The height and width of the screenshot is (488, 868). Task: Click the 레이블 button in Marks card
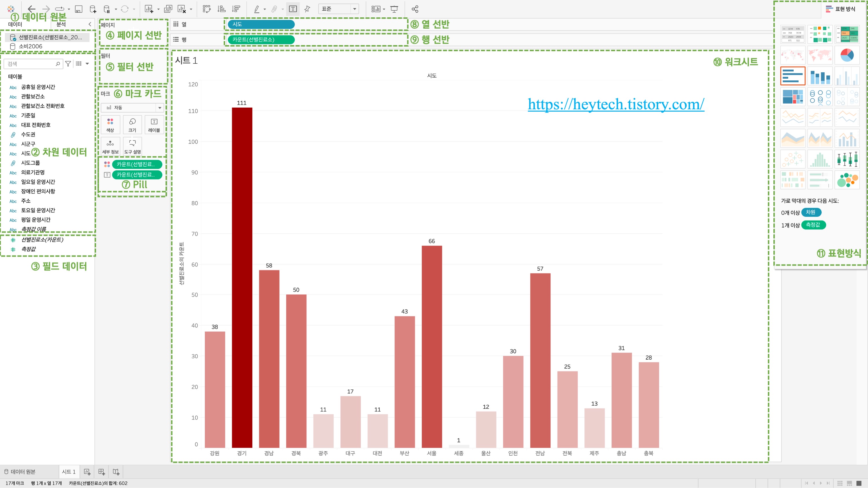point(154,125)
